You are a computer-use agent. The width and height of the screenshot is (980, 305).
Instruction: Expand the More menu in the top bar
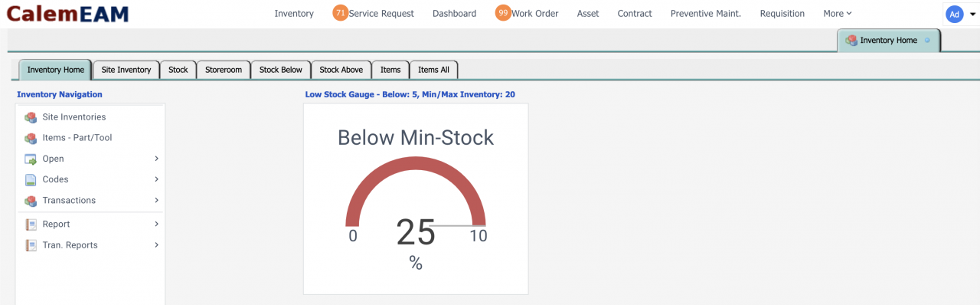837,13
